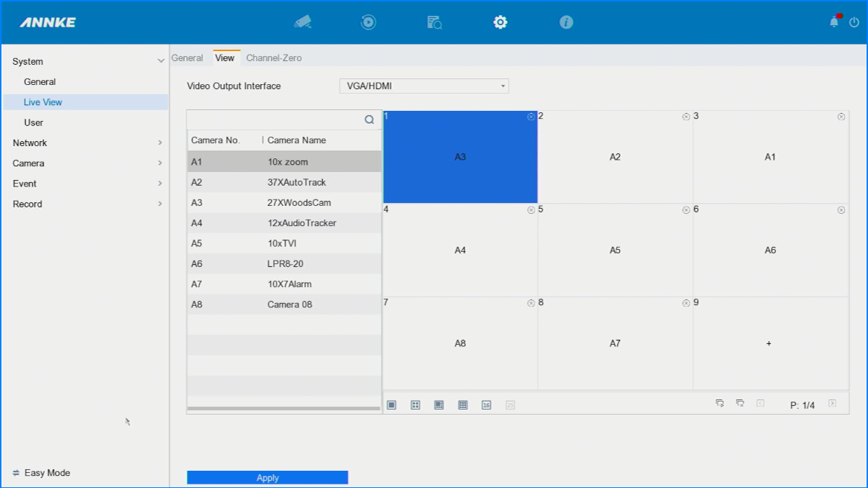Switch to Easy Mode
This screenshot has height=488, width=868.
tap(42, 473)
